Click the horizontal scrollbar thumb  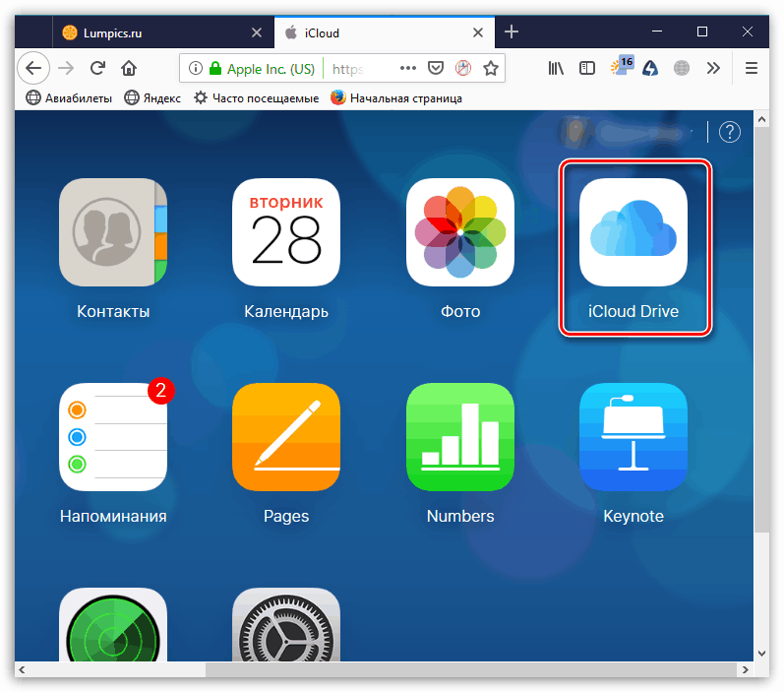pyautogui.click(x=471, y=669)
